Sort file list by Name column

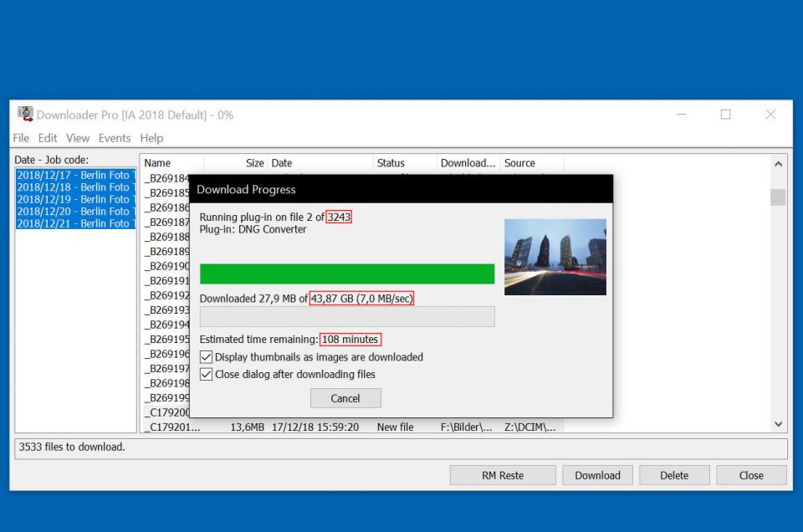click(x=172, y=163)
